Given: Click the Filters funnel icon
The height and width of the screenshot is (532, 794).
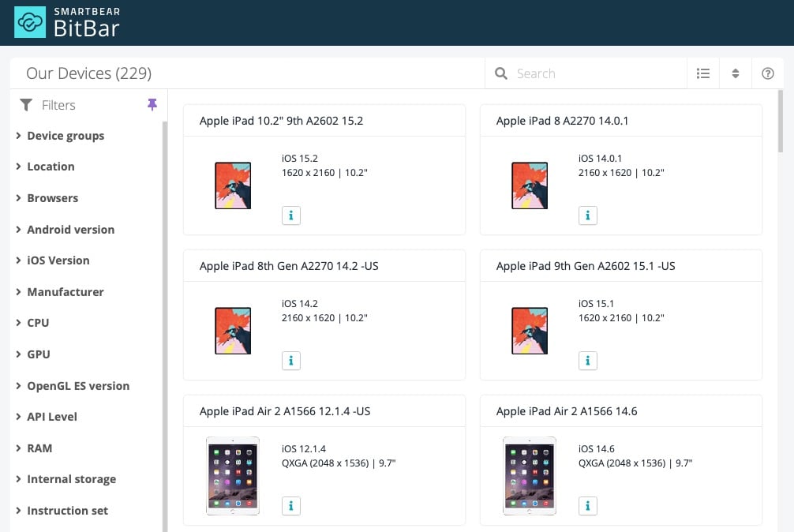Looking at the screenshot, I should pyautogui.click(x=26, y=105).
